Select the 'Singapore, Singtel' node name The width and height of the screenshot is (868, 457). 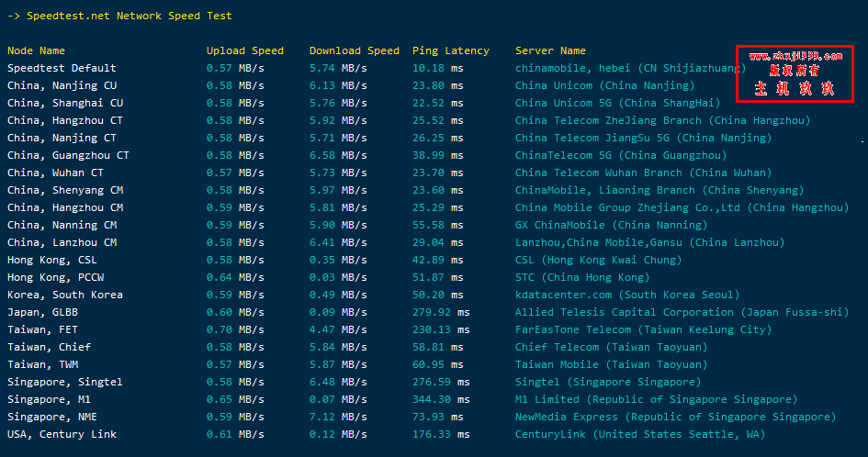(65, 382)
